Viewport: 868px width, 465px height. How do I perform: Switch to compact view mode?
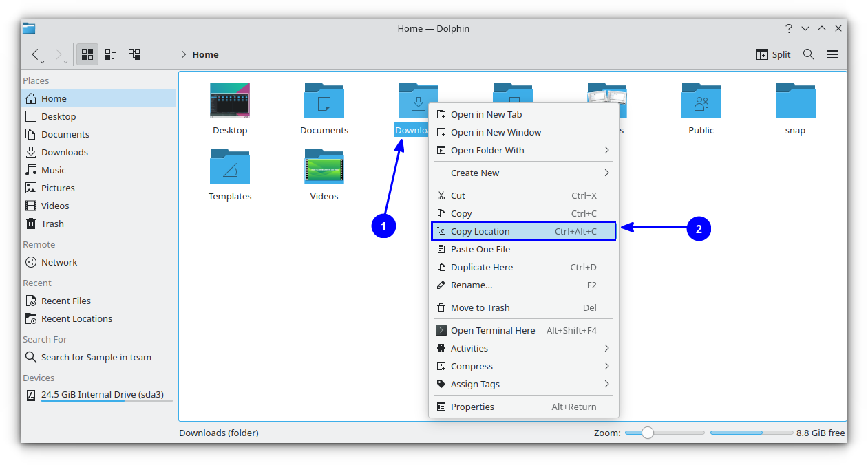pyautogui.click(x=110, y=54)
